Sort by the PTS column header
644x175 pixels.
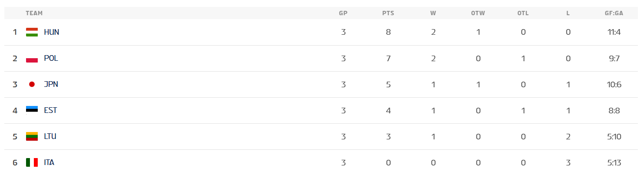388,13
